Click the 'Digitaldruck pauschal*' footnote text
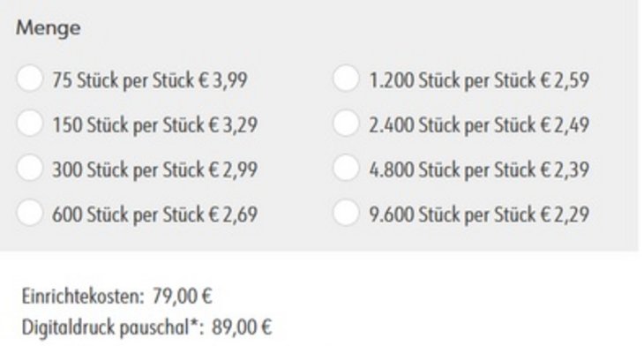Screen dimensions: 644x346 pos(113,328)
